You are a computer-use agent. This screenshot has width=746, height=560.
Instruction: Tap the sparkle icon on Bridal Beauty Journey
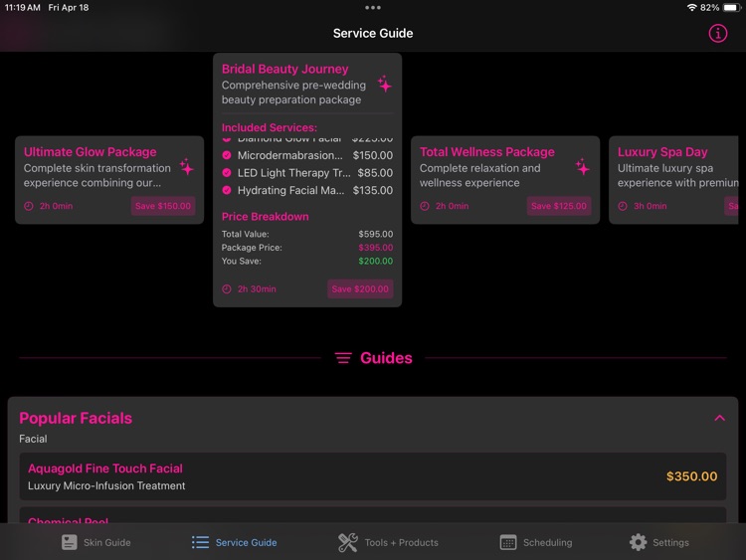pos(384,85)
